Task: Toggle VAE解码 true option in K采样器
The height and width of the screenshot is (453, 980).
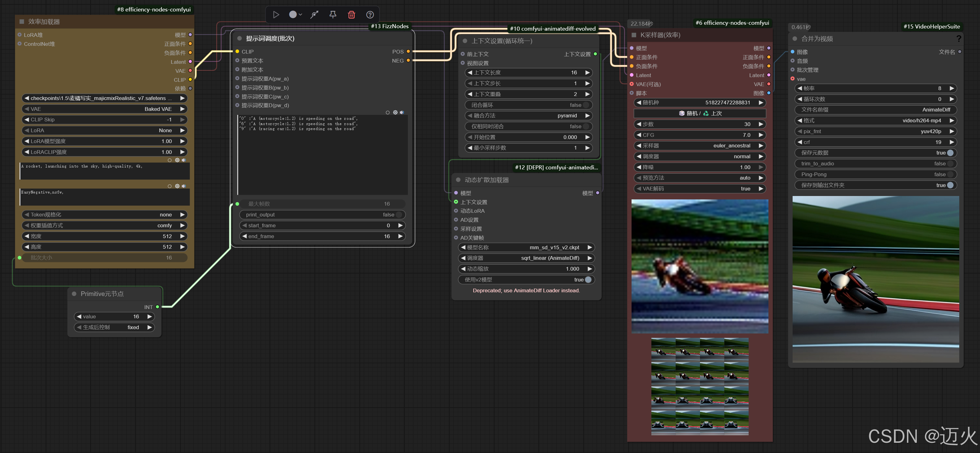Action: click(x=700, y=189)
